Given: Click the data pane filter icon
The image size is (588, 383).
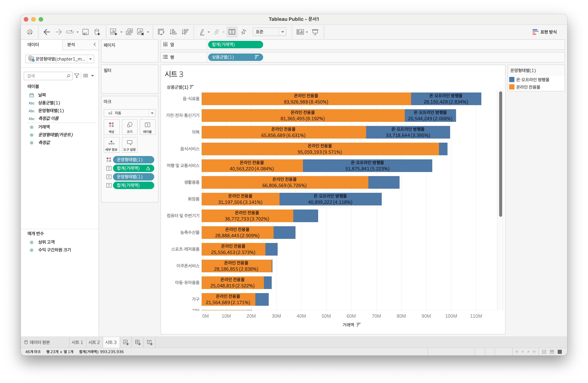Looking at the screenshot, I should click(77, 76).
